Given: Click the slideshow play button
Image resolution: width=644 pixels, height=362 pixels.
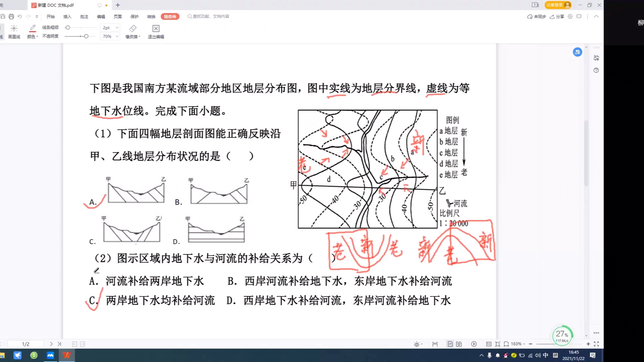Looking at the screenshot, I should (474, 344).
